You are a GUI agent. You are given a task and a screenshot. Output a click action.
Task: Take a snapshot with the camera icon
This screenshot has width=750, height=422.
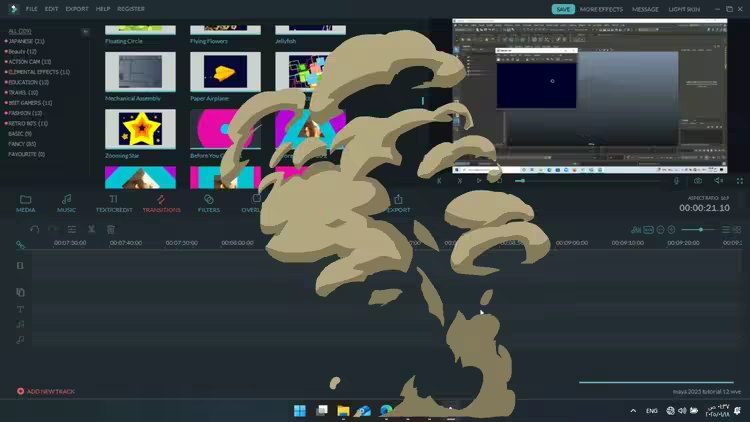click(x=698, y=181)
